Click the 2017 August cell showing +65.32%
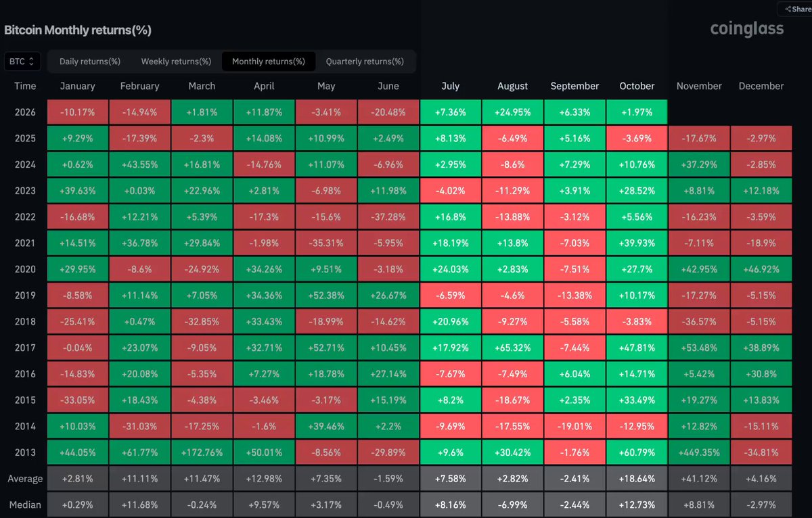812x518 pixels. click(x=512, y=348)
